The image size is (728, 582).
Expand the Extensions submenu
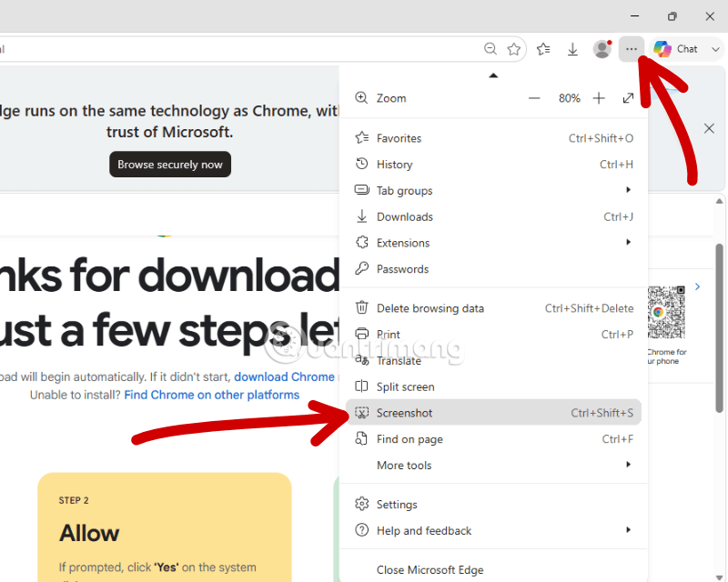[x=493, y=243]
